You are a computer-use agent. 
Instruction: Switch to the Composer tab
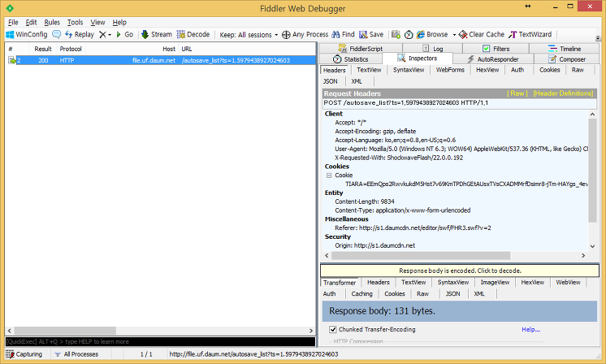tap(567, 59)
